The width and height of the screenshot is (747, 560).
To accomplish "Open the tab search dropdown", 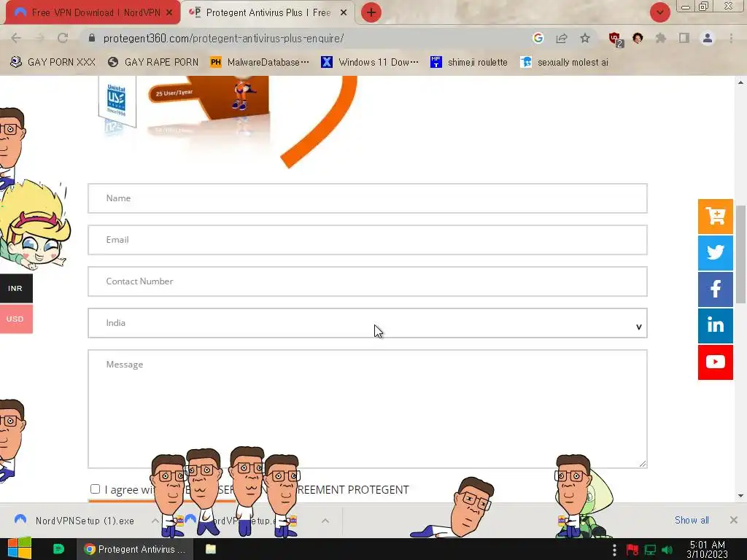I will point(659,13).
